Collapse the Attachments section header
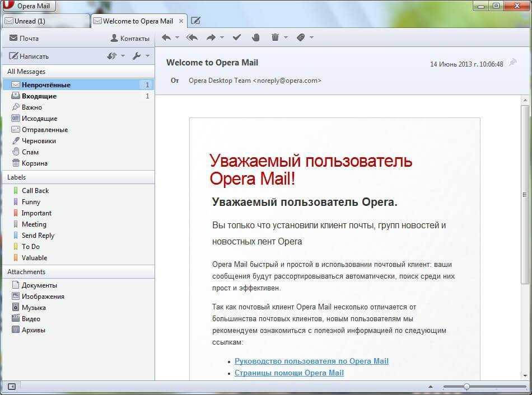532x395 pixels. coord(78,272)
